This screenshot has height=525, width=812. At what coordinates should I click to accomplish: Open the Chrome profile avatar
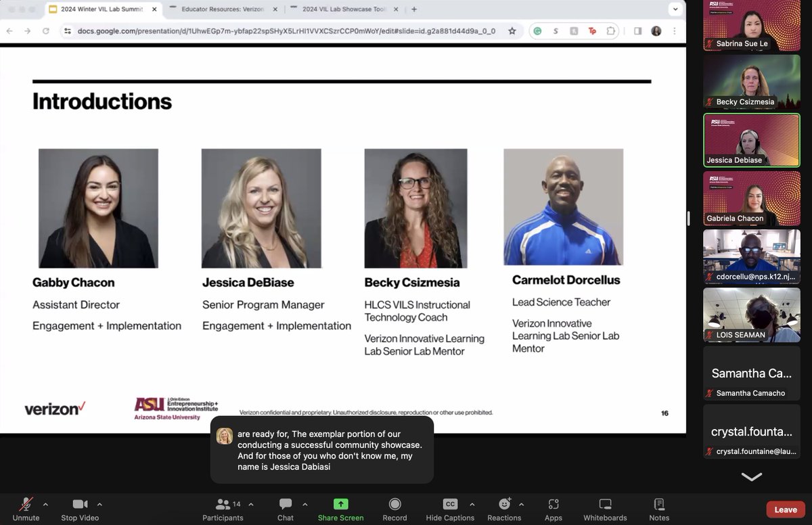tap(656, 31)
